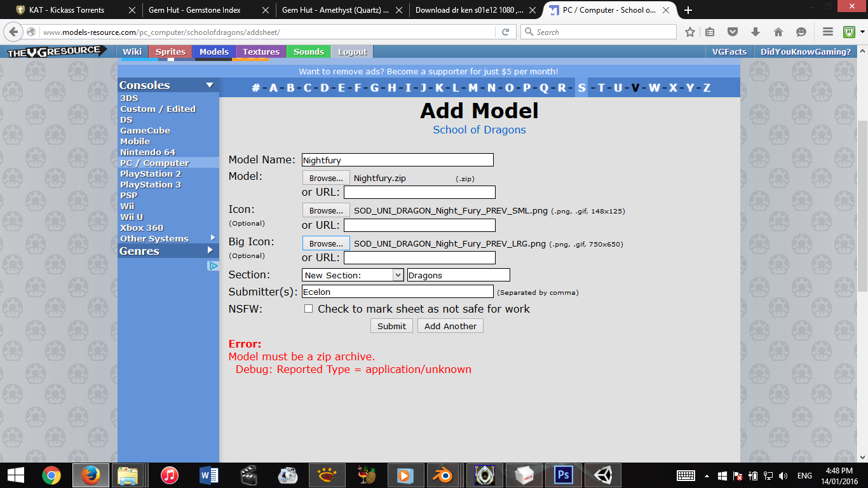The height and width of the screenshot is (488, 868).
Task: Open the Sounds site tab
Action: [308, 52]
